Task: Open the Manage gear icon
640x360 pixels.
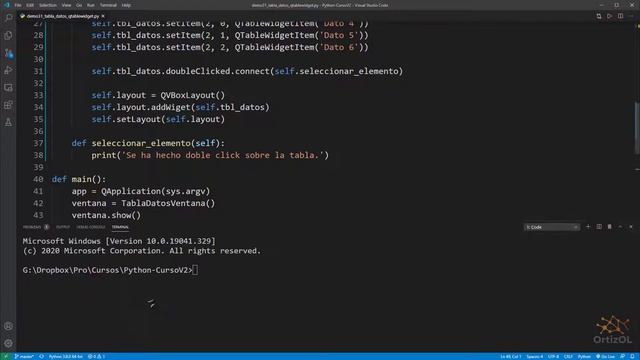Action: [8, 343]
